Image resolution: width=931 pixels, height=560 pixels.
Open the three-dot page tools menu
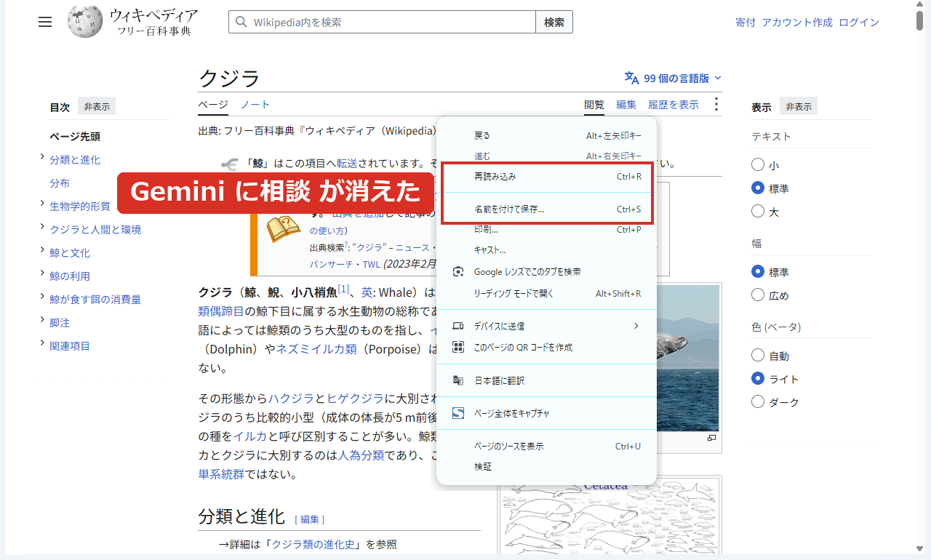pyautogui.click(x=716, y=105)
